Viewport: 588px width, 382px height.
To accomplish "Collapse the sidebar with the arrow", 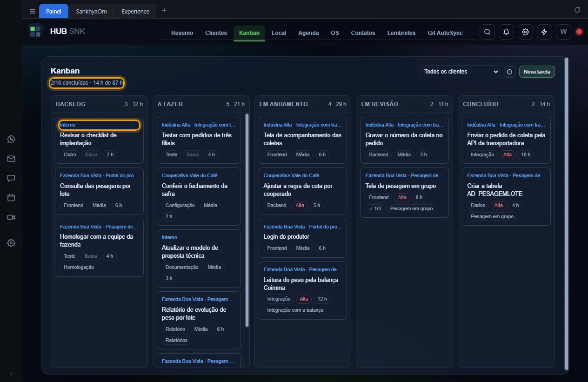I will 11,374.
